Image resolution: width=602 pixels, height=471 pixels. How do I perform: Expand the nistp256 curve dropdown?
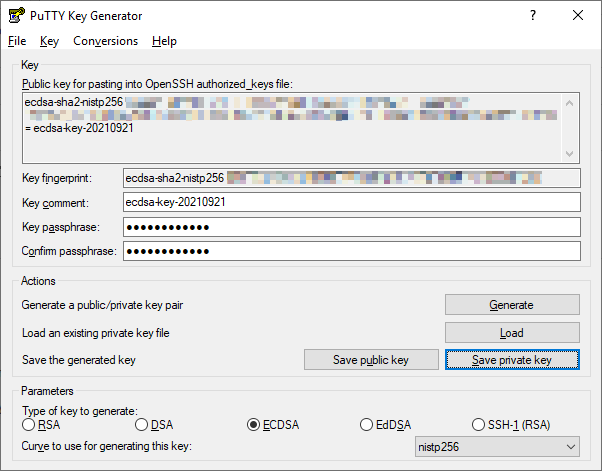tap(497, 446)
